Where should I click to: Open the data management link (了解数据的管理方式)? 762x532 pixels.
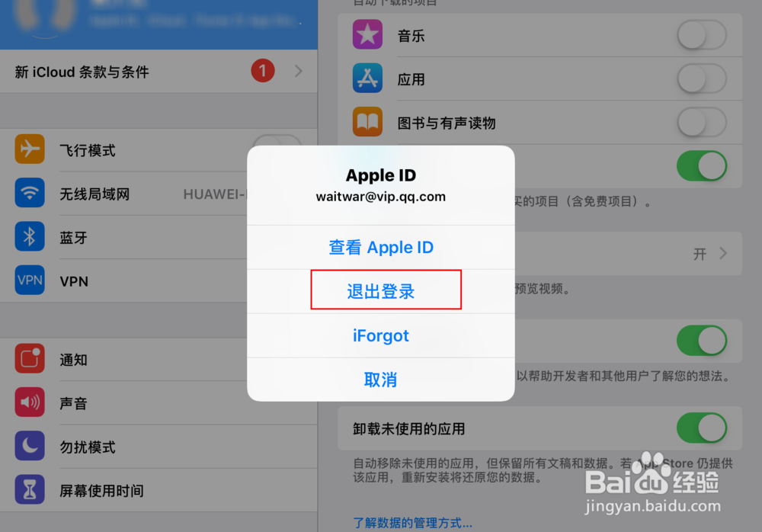coord(412,523)
